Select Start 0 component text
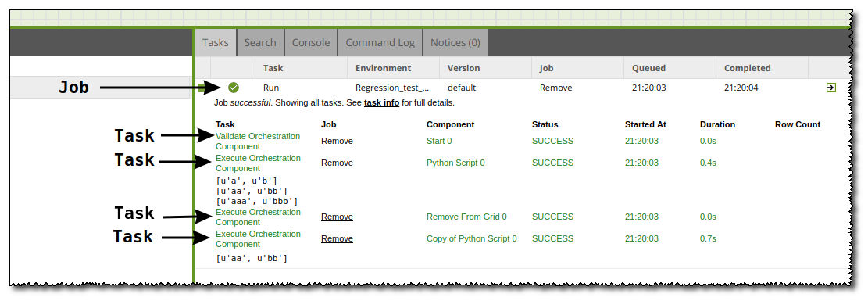 click(x=439, y=141)
